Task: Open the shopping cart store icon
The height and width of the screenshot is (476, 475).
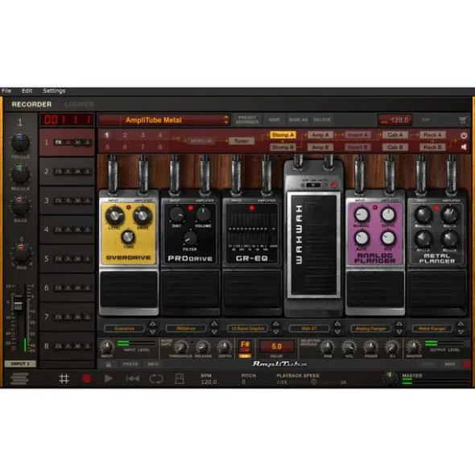Action: (463, 120)
